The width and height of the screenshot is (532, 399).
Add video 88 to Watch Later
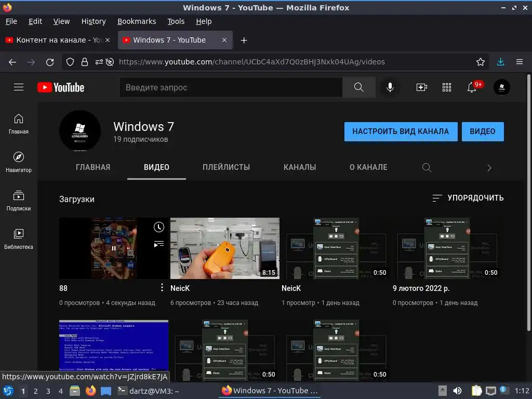point(159,227)
